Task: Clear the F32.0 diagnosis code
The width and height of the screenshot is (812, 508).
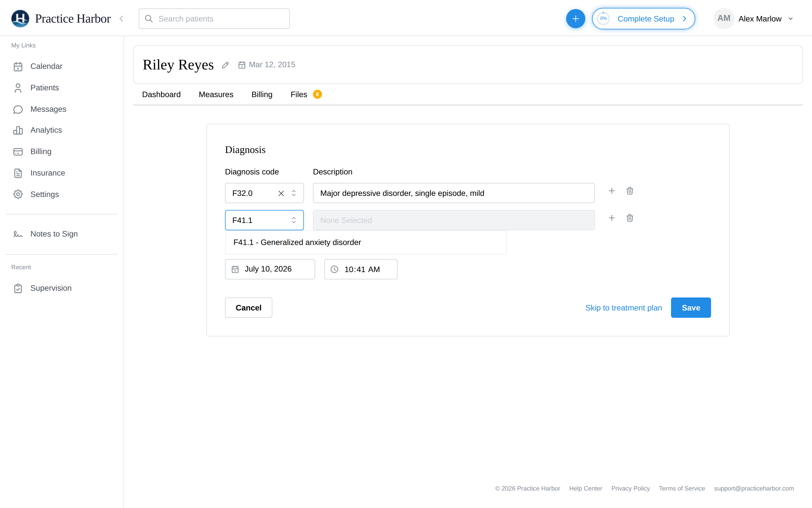Action: pyautogui.click(x=281, y=193)
